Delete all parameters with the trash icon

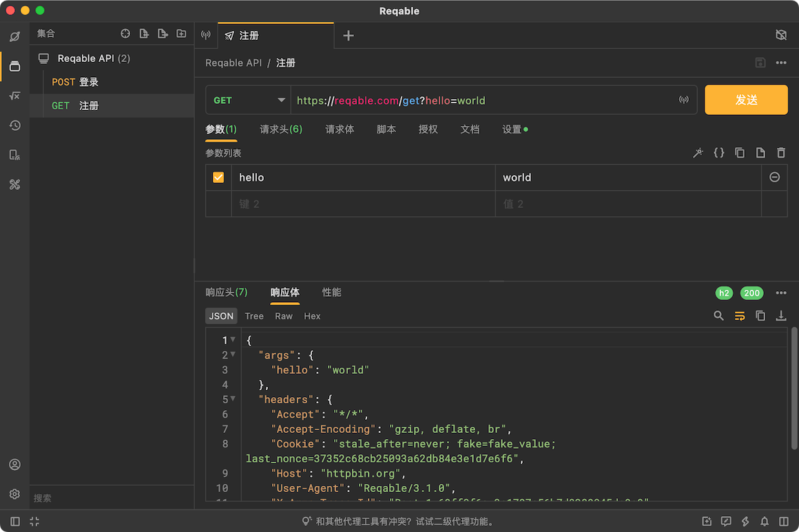tap(781, 153)
